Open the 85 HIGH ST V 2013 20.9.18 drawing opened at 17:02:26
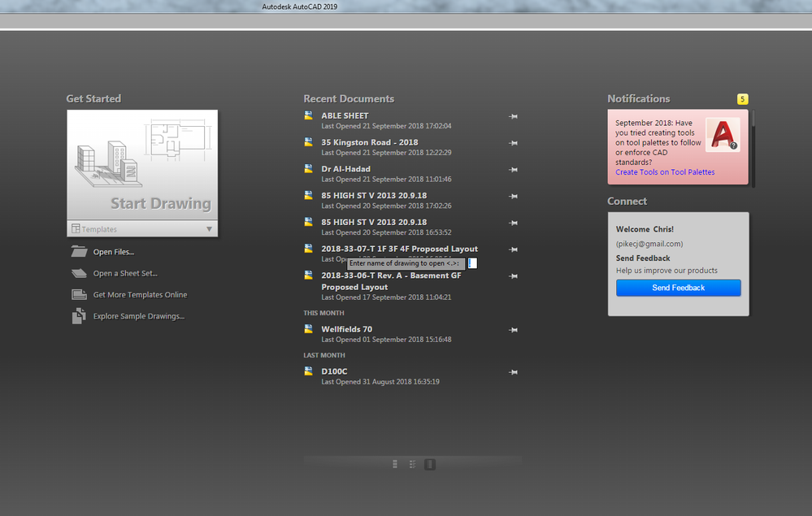 374,195
